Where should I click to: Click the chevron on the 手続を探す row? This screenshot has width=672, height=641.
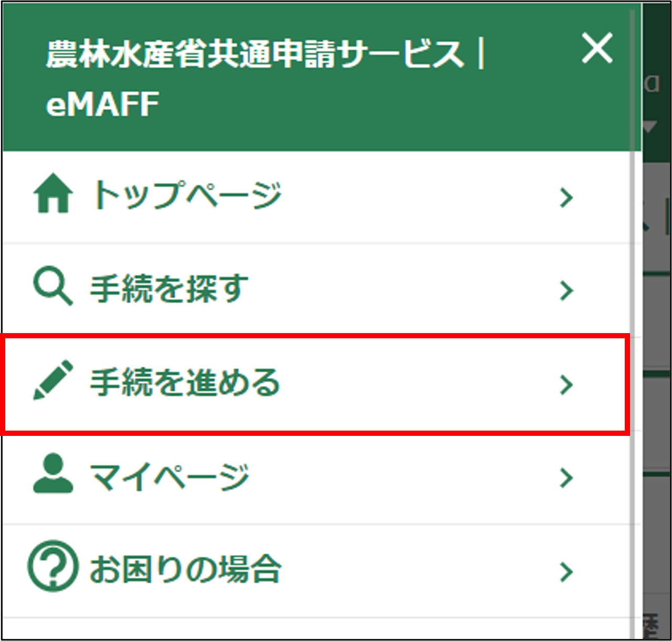pyautogui.click(x=566, y=291)
